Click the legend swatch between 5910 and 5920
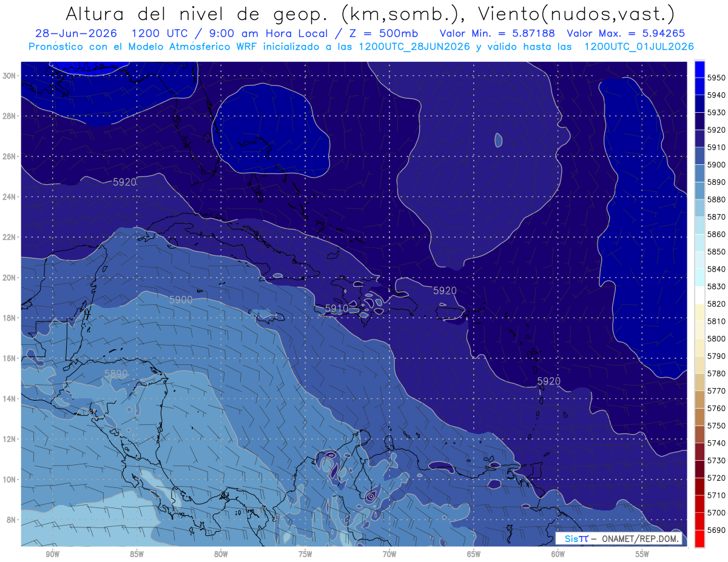Viewport: 728px width, 562px height. pos(699,138)
